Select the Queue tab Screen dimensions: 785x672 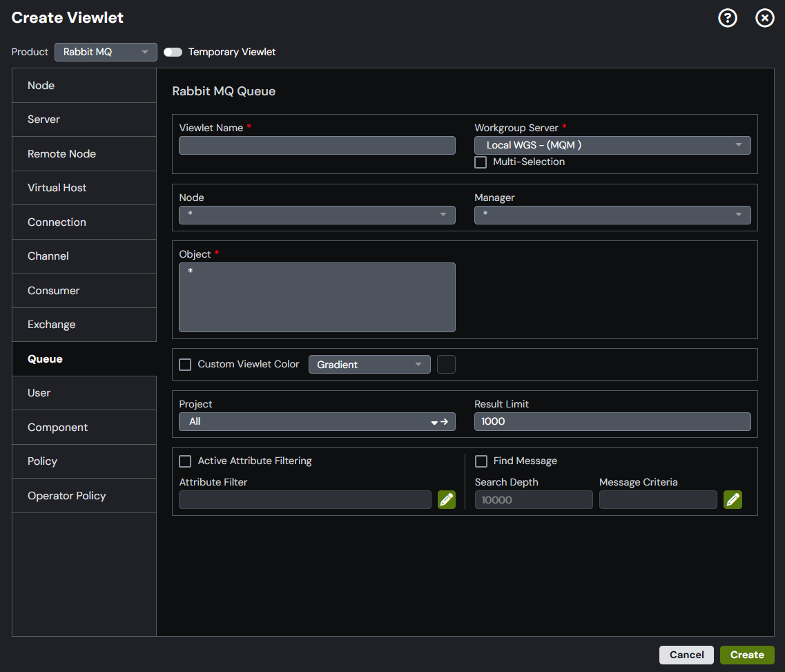pyautogui.click(x=84, y=359)
